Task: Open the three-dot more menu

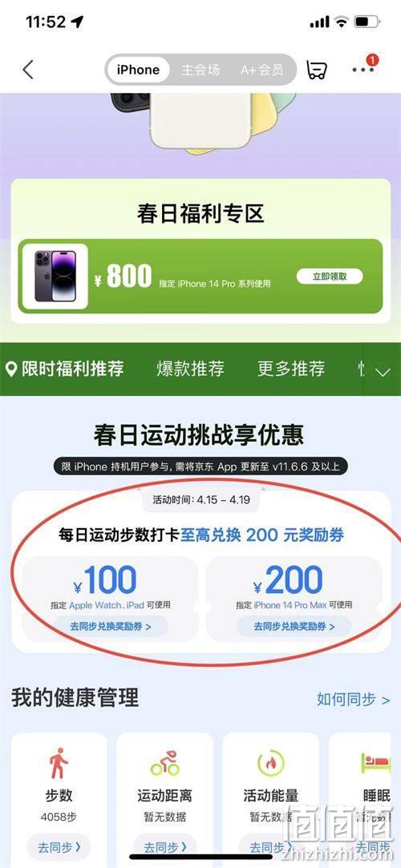Action: (x=364, y=70)
